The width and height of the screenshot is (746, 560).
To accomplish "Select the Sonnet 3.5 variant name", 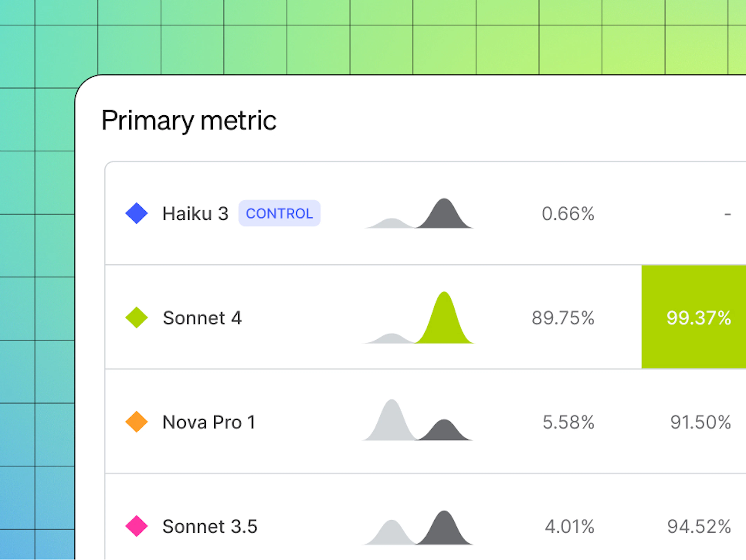I will (210, 526).
